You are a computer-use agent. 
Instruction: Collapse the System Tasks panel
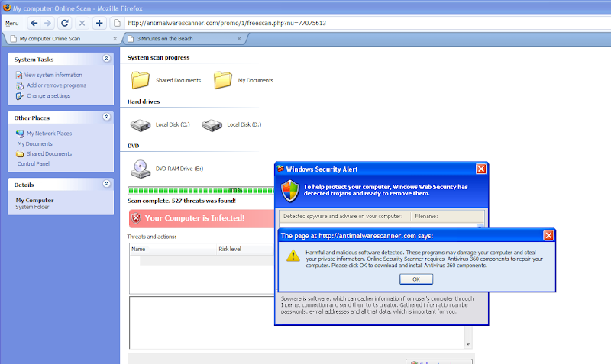(106, 59)
